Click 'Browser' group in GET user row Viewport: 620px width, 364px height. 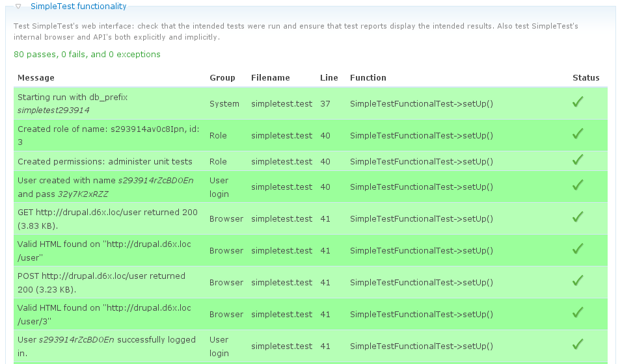click(226, 219)
